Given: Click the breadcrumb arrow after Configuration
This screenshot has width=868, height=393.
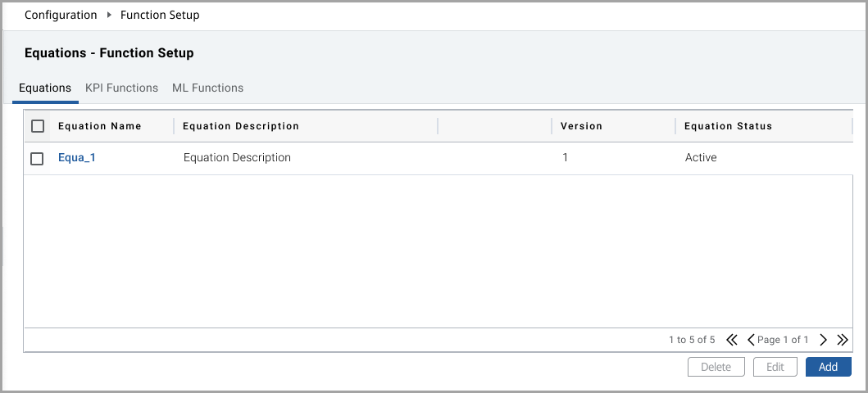Looking at the screenshot, I should (x=108, y=15).
